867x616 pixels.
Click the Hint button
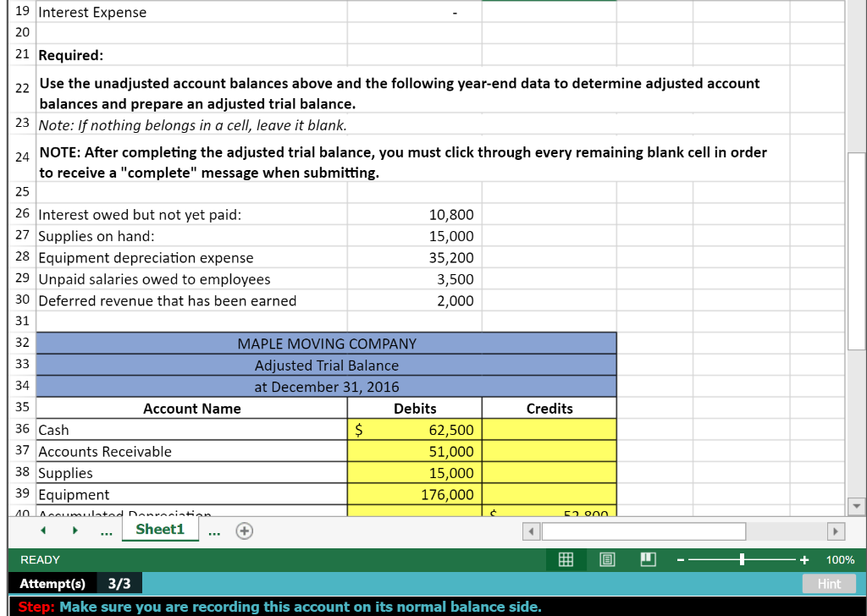829,584
